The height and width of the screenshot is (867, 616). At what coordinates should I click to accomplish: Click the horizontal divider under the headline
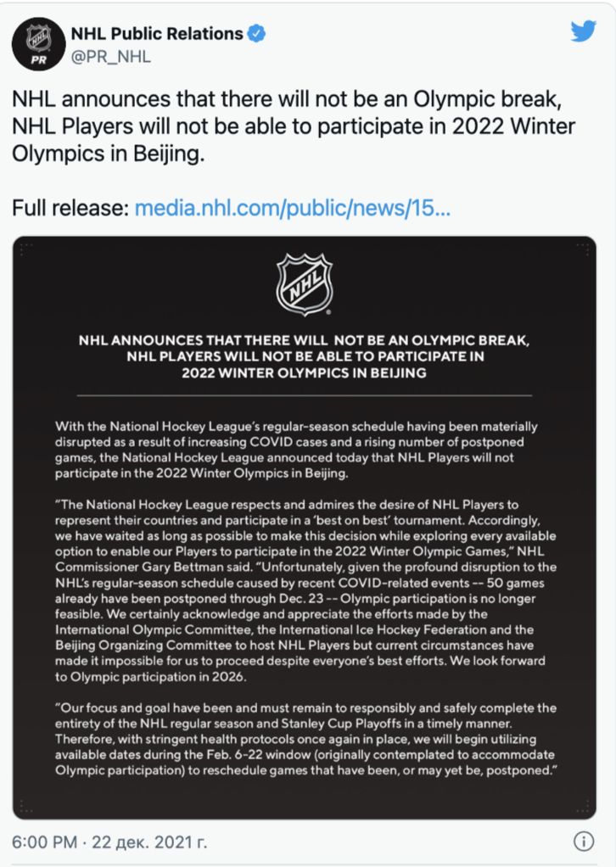pyautogui.click(x=304, y=395)
